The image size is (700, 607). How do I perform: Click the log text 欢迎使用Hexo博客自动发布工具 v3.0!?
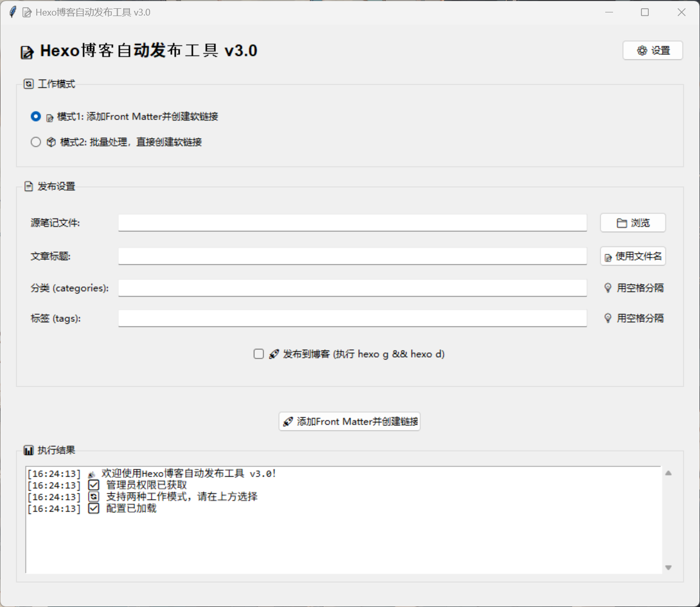(x=189, y=473)
